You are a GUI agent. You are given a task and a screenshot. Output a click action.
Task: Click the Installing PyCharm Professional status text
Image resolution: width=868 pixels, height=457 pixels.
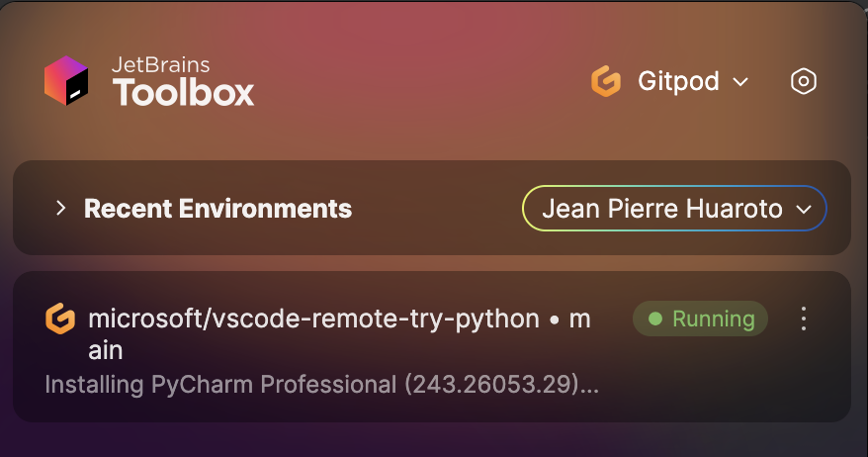click(321, 385)
